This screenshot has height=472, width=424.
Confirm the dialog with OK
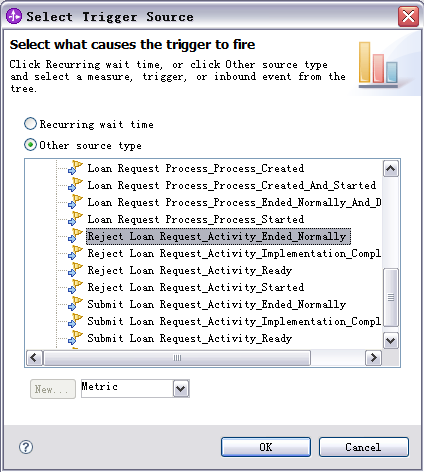click(x=266, y=447)
